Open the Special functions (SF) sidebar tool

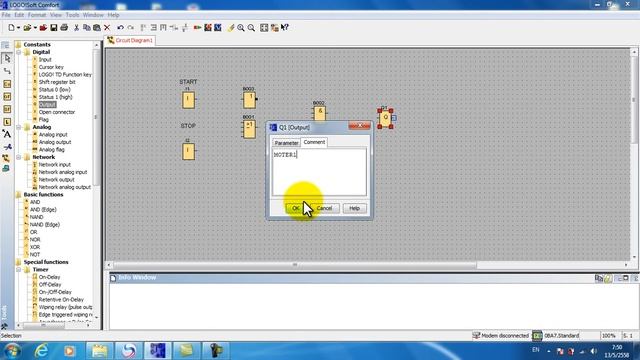click(x=7, y=109)
